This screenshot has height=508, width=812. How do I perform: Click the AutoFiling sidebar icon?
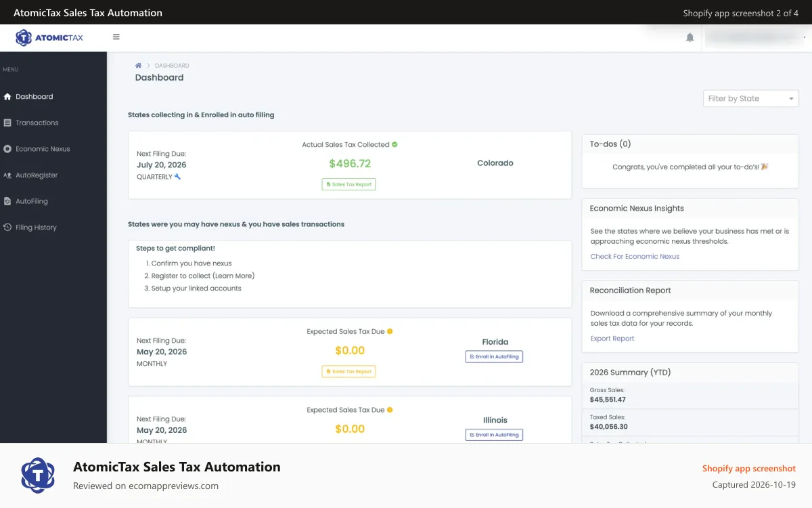click(x=7, y=201)
